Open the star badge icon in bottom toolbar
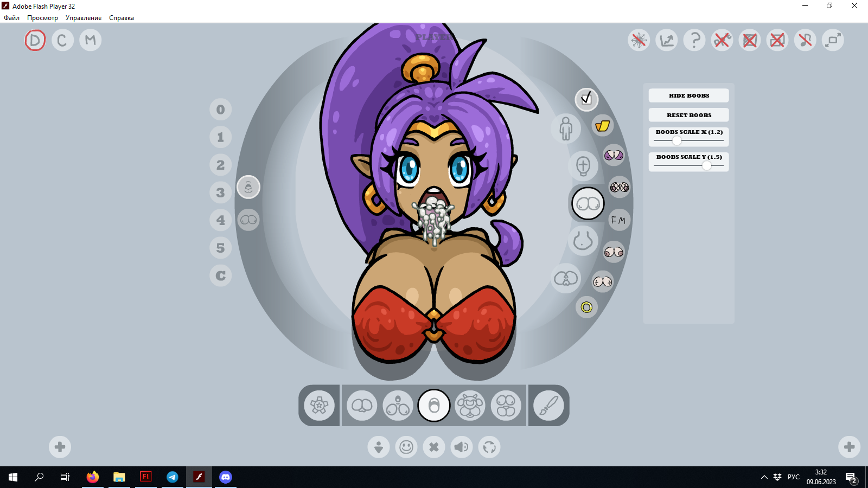The height and width of the screenshot is (488, 868). [319, 406]
